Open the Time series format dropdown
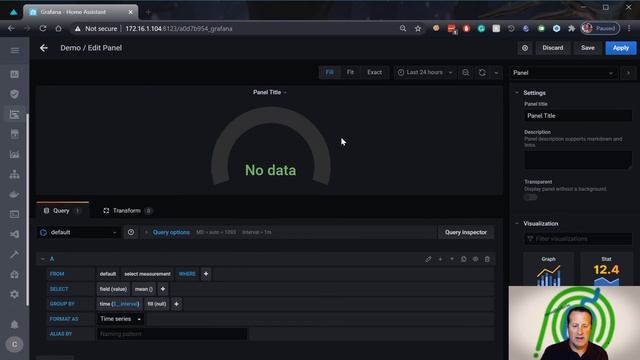Viewport: 640px width, 360px height. 120,319
